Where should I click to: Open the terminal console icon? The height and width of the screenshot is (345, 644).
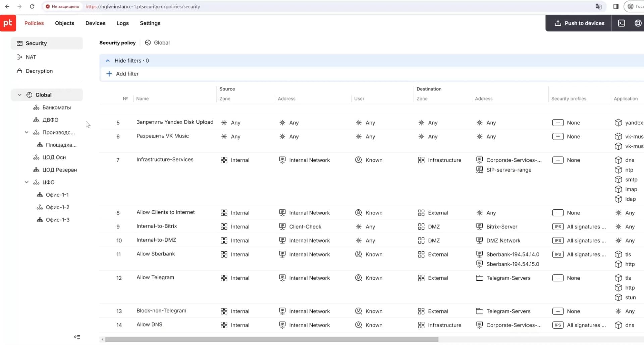(x=621, y=23)
